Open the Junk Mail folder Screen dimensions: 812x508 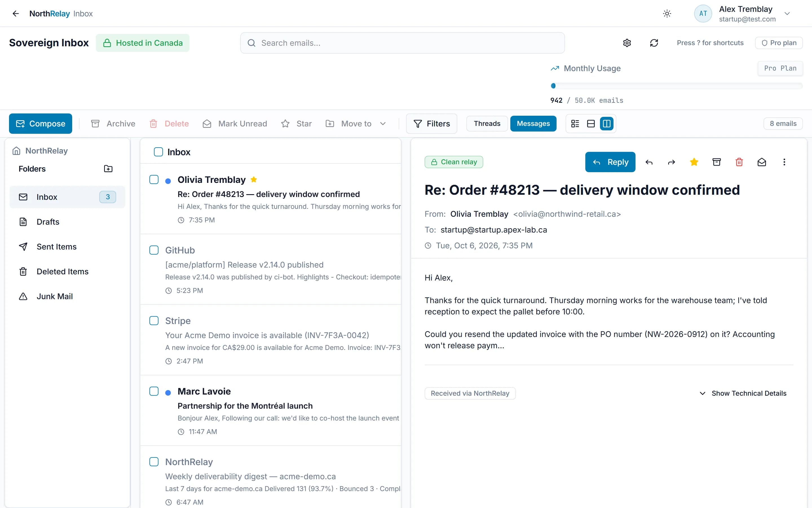(x=67, y=296)
